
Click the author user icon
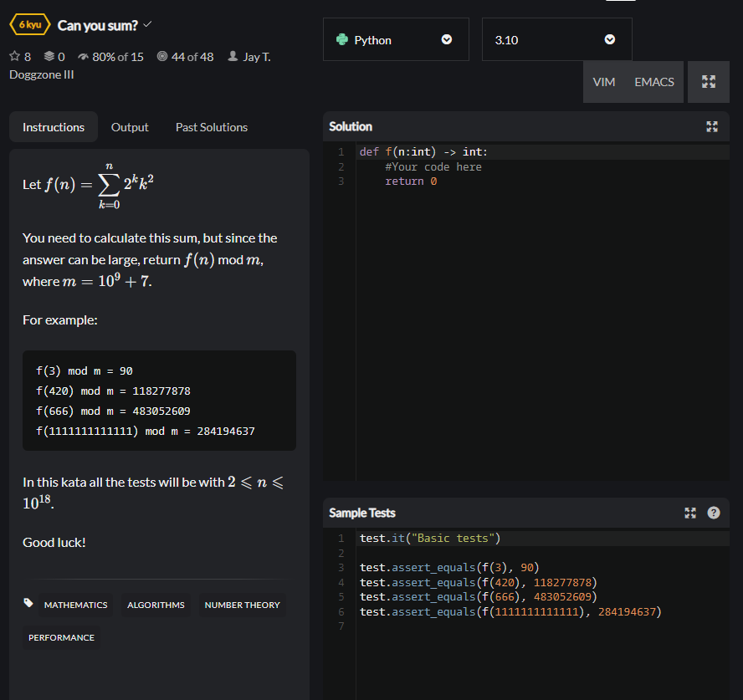(233, 56)
